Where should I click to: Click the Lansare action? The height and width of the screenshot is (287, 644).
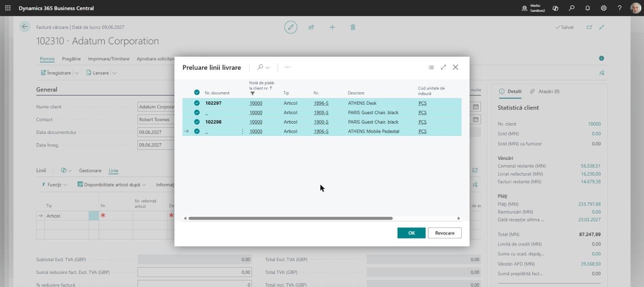click(x=98, y=73)
